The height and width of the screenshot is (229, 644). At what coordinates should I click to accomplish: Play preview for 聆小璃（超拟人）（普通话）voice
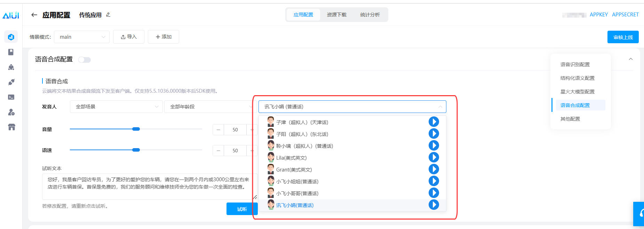click(434, 145)
